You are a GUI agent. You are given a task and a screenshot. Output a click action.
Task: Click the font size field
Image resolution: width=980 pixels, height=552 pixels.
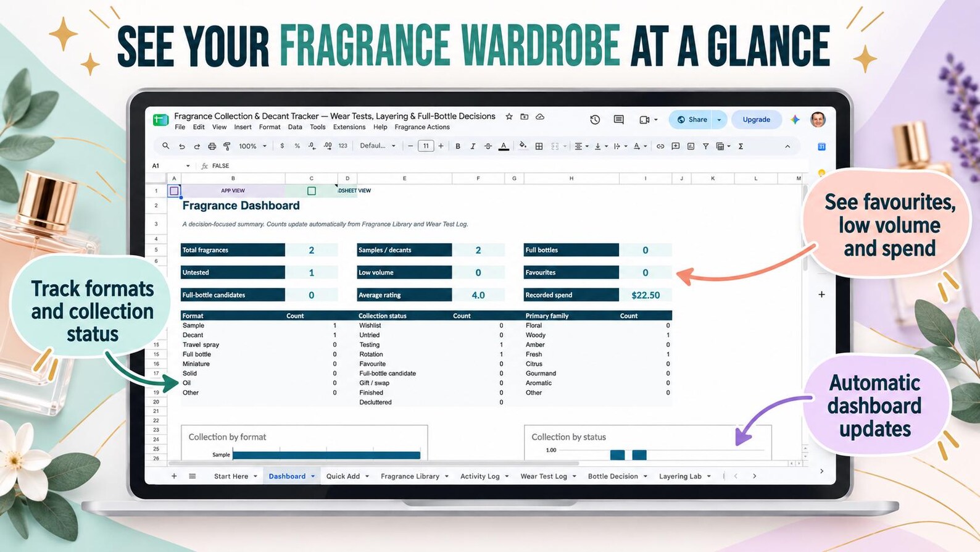[x=426, y=146]
